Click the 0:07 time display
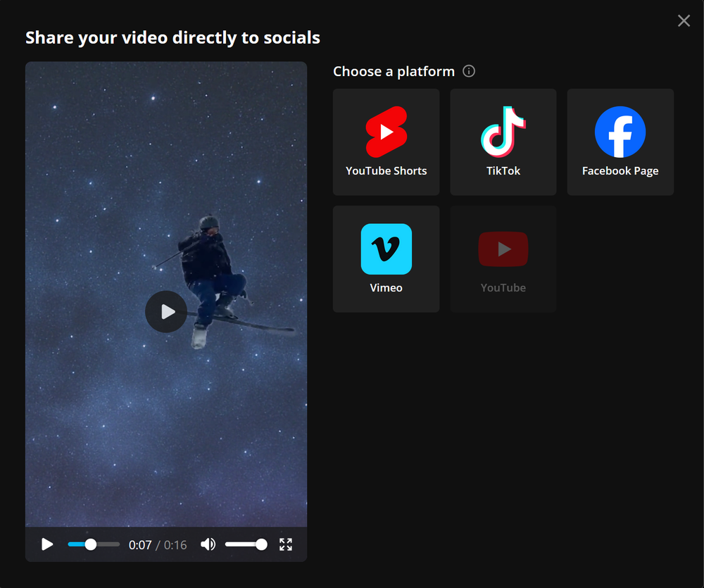The height and width of the screenshot is (588, 704). click(x=142, y=544)
